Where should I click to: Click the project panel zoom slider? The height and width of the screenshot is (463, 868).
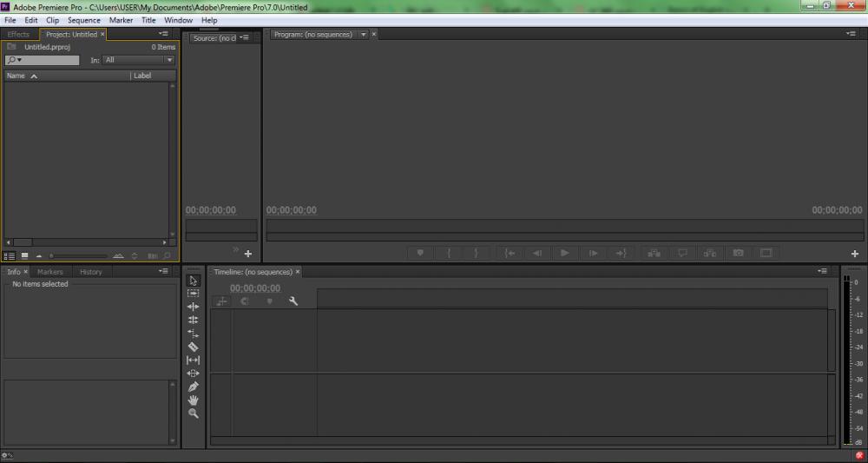78,255
